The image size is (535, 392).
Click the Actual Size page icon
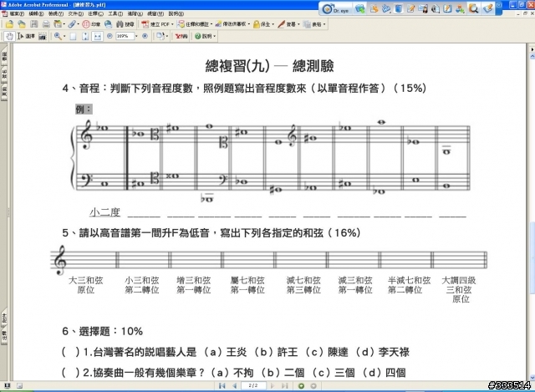click(73, 36)
